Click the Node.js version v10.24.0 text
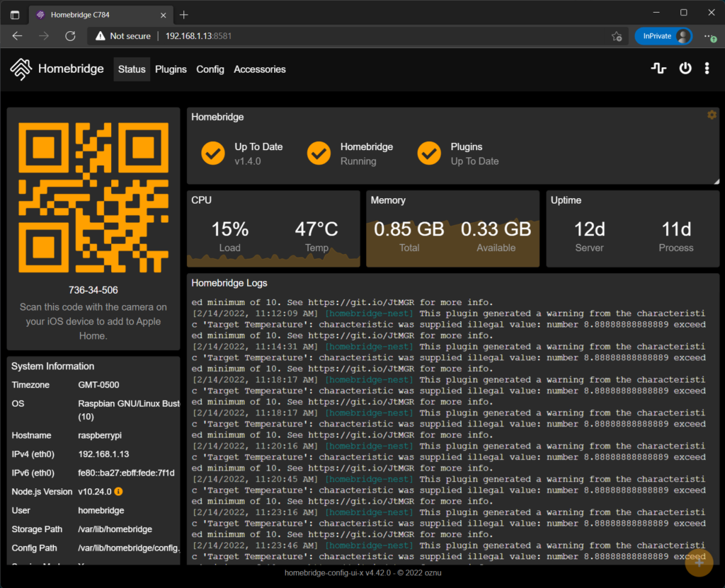The image size is (725, 588). click(x=95, y=491)
